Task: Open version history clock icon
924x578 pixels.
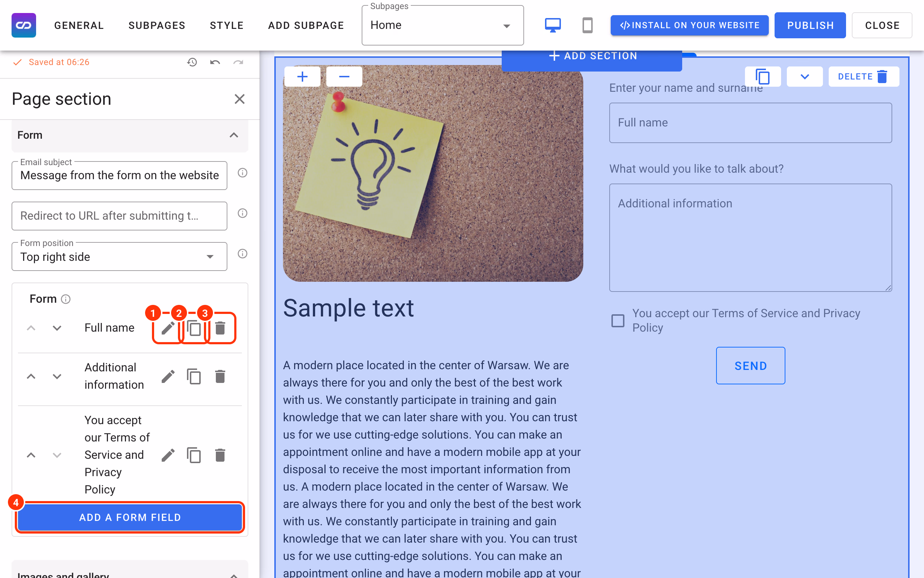Action: [192, 62]
